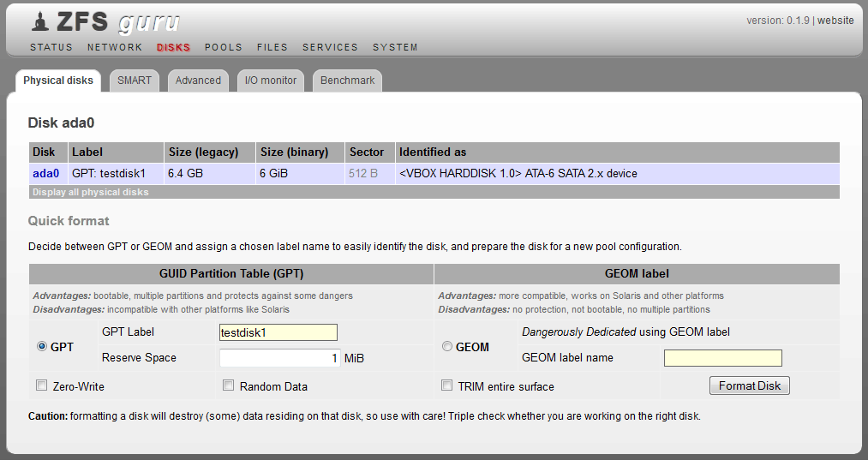Viewport: 868px width, 460px height.
Task: Open the NETWORK menu
Action: [x=115, y=47]
